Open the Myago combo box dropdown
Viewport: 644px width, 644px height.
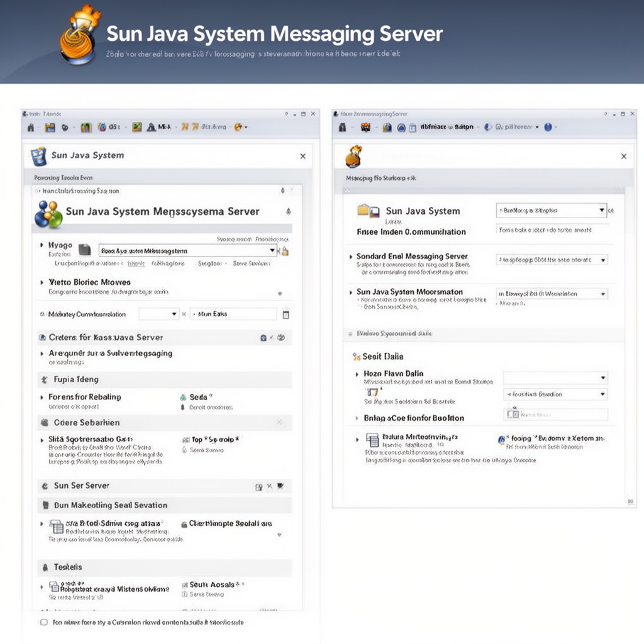(272, 250)
